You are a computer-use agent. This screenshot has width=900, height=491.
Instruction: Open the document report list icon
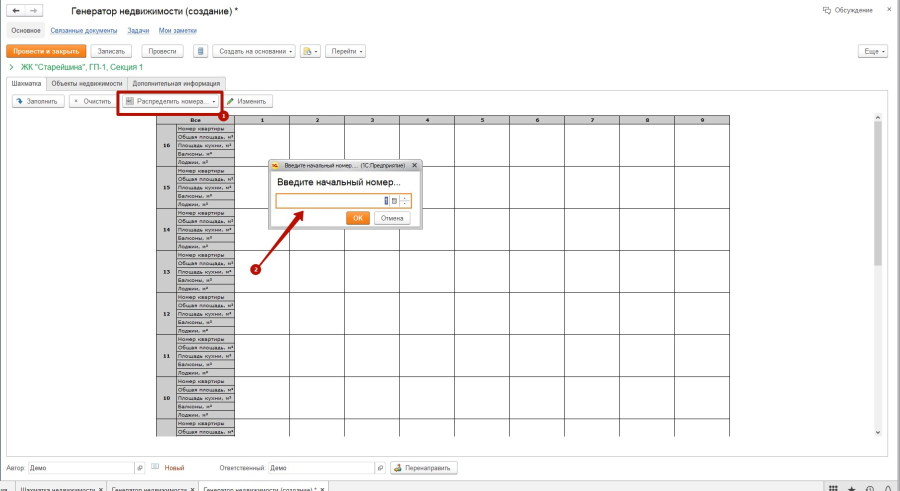(x=201, y=51)
